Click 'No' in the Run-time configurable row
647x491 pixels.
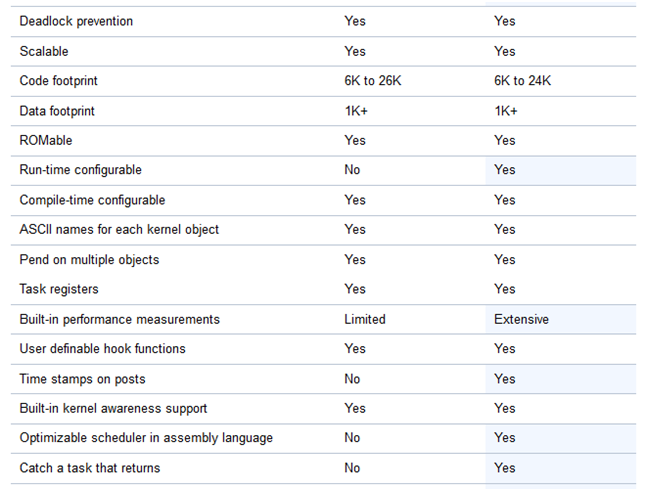(352, 170)
